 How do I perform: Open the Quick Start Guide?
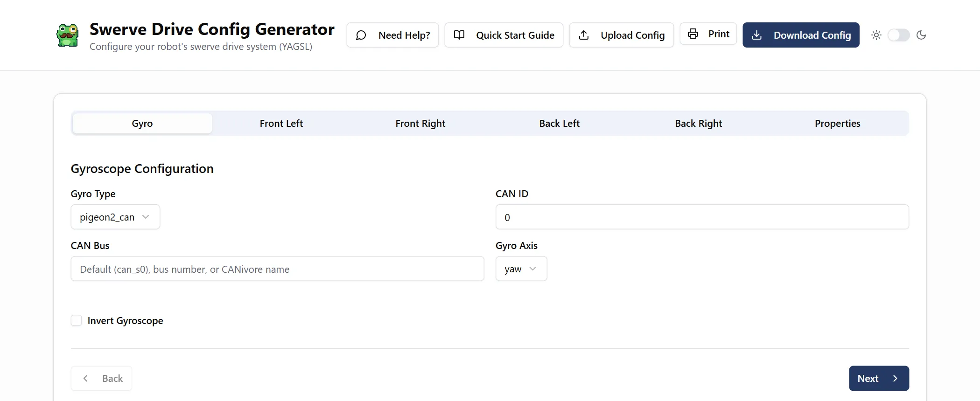tap(504, 35)
